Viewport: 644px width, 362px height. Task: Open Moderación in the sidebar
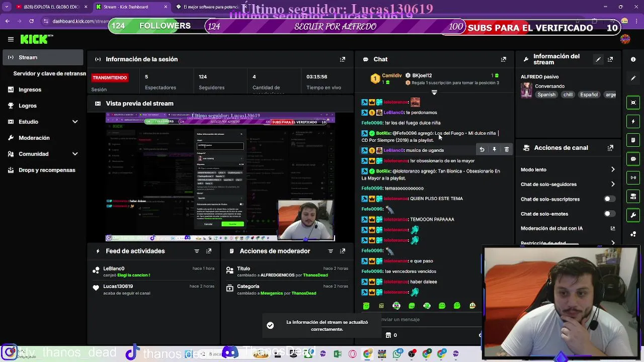point(44,138)
